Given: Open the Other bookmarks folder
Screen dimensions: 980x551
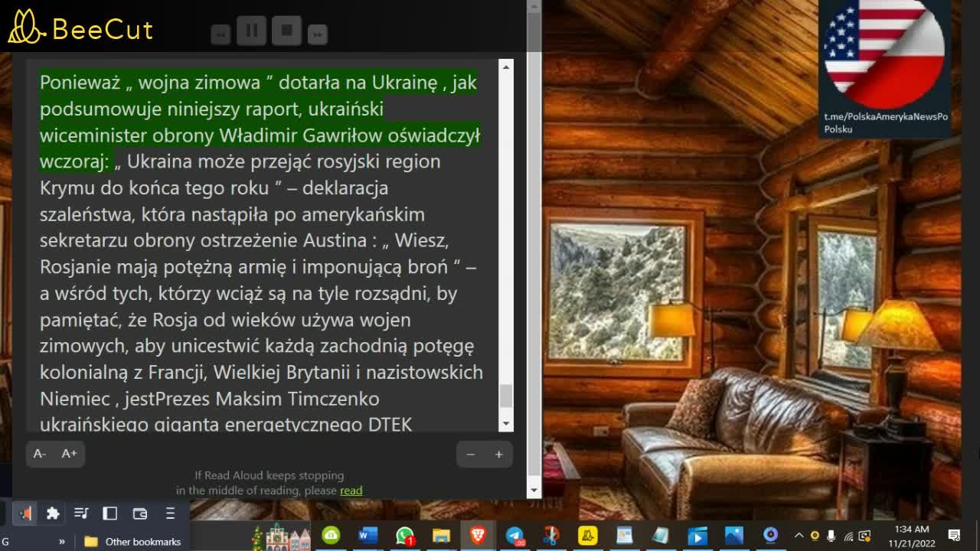Looking at the screenshot, I should tap(133, 542).
